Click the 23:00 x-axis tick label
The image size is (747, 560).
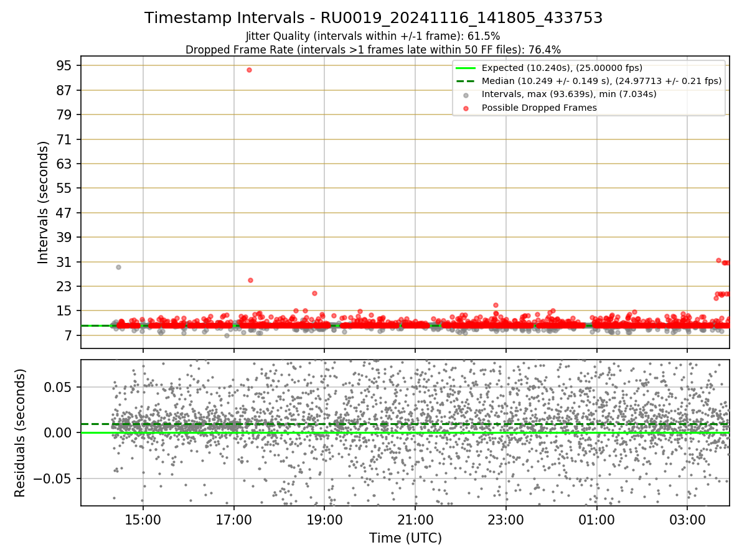[506, 519]
